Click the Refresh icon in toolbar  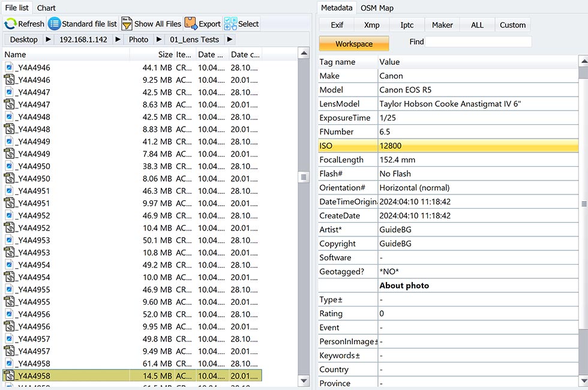coord(11,24)
